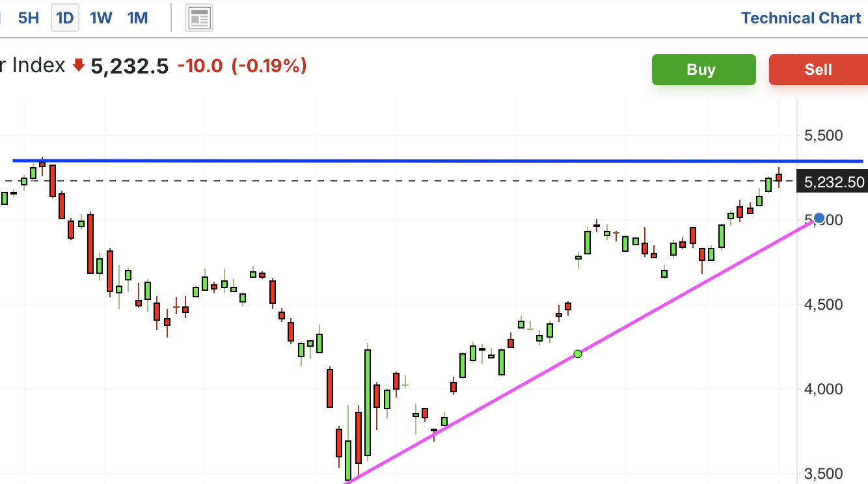Click the 3,500 price axis label
Screen dimensions: 868x484
pyautogui.click(x=823, y=474)
